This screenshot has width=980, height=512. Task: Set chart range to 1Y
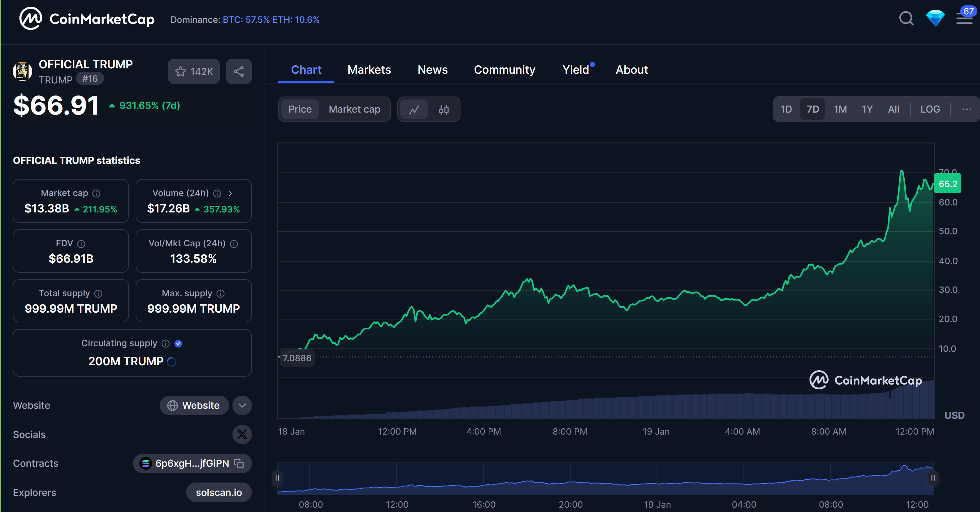pyautogui.click(x=867, y=109)
